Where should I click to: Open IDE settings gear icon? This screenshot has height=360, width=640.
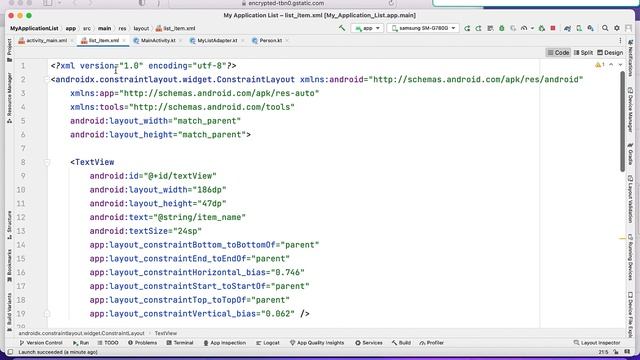pos(617,28)
